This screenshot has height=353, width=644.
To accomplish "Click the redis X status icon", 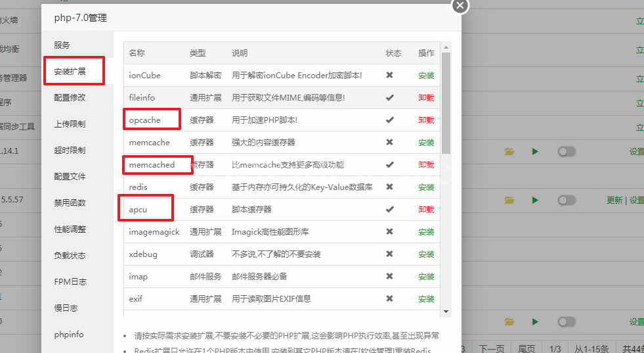I will [x=389, y=187].
